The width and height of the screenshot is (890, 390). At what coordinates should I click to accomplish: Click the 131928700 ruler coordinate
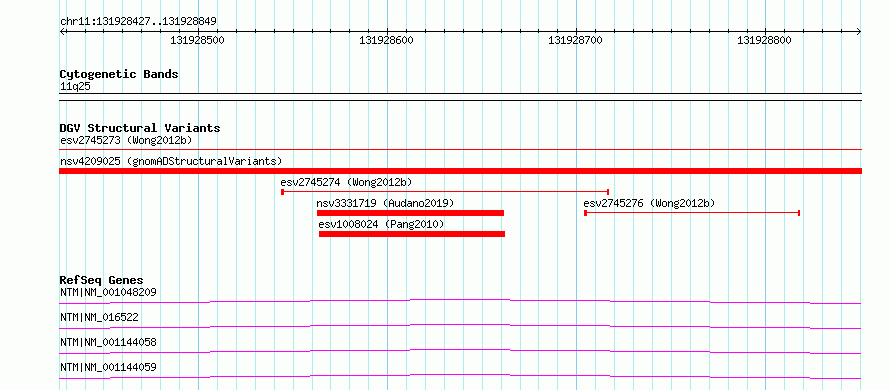[x=576, y=40]
